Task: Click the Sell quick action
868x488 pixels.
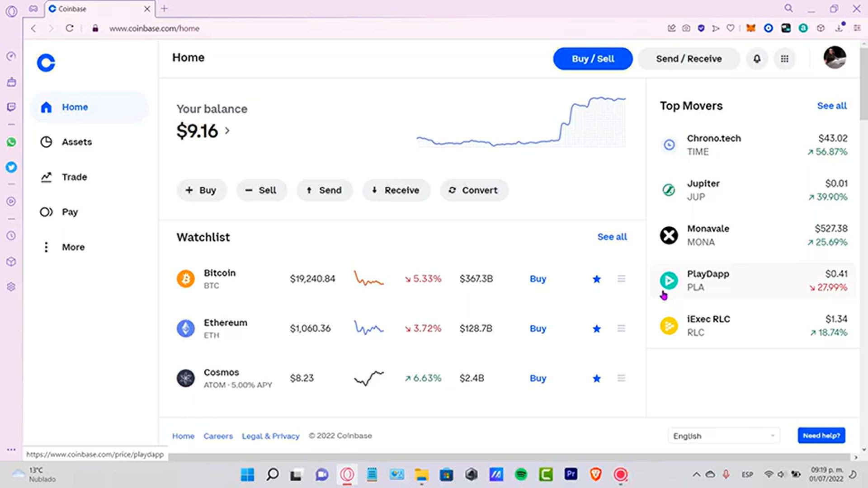Action: (x=261, y=190)
